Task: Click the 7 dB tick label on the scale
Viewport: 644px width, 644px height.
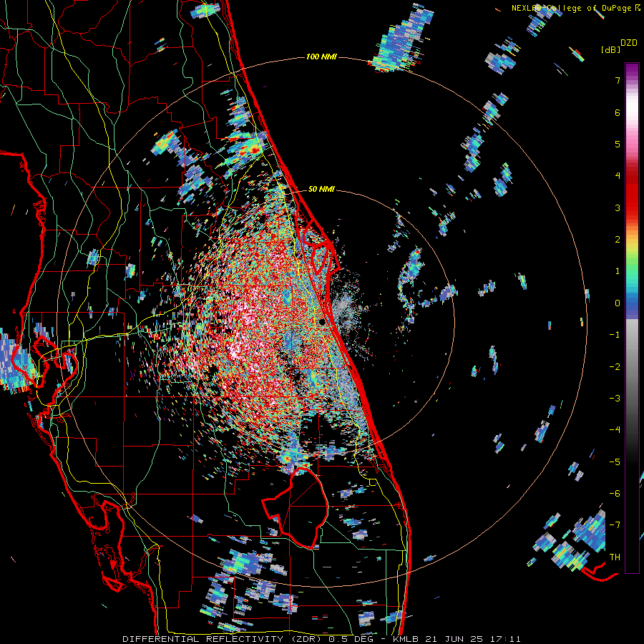Action: tap(618, 80)
